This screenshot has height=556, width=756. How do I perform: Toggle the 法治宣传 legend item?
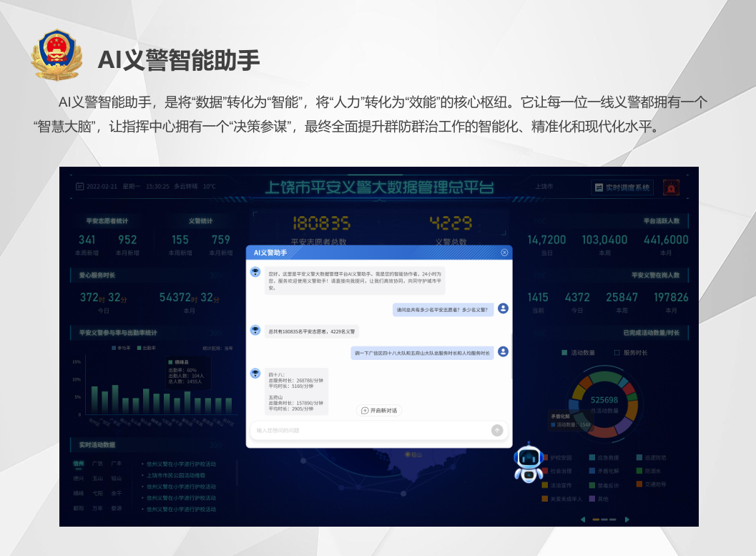[x=557, y=485]
